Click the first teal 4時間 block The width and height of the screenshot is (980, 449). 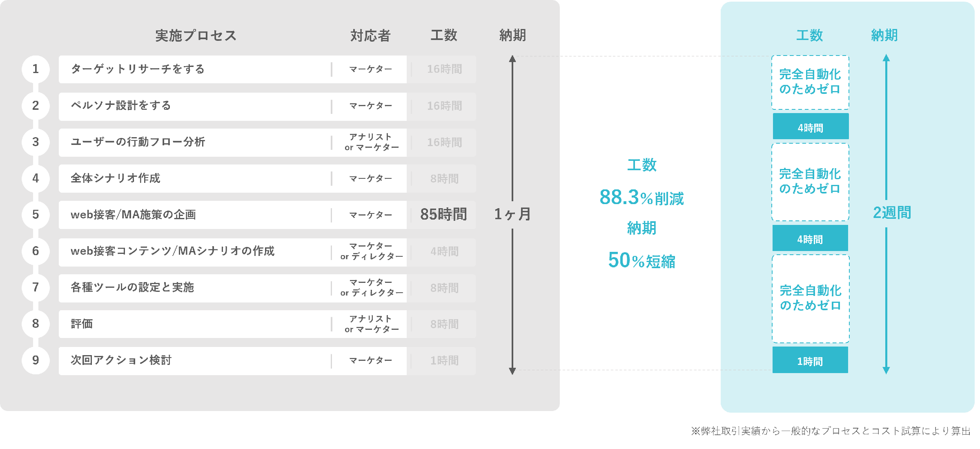click(x=811, y=127)
